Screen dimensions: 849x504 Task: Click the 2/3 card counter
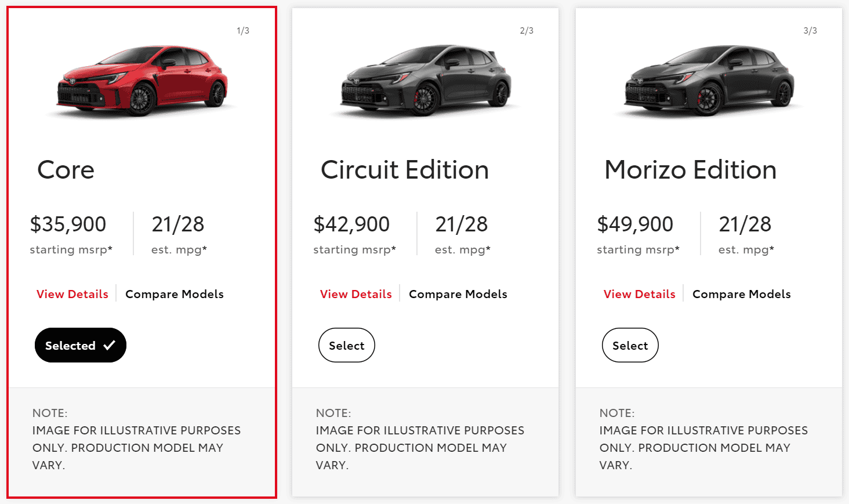point(527,31)
